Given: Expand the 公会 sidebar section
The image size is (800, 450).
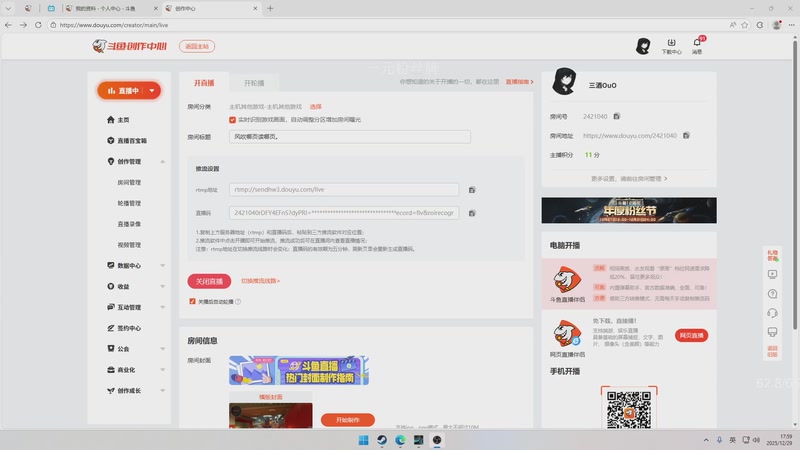Looking at the screenshot, I should 163,349.
